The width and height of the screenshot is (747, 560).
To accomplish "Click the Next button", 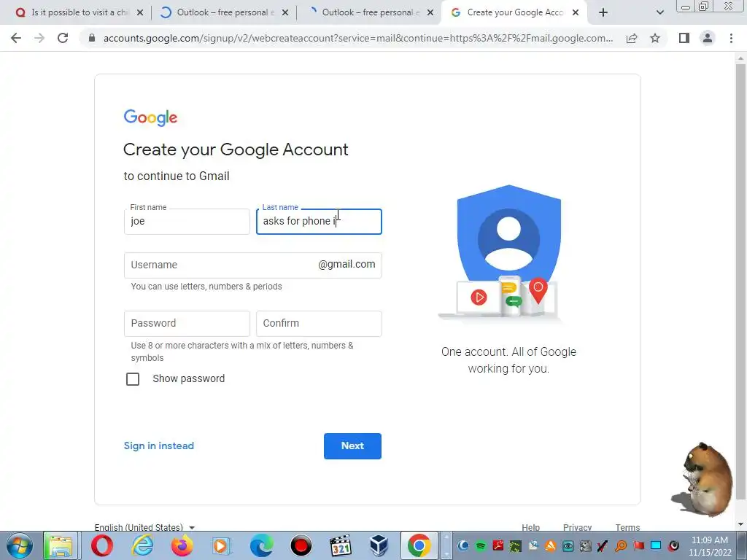I will click(352, 446).
